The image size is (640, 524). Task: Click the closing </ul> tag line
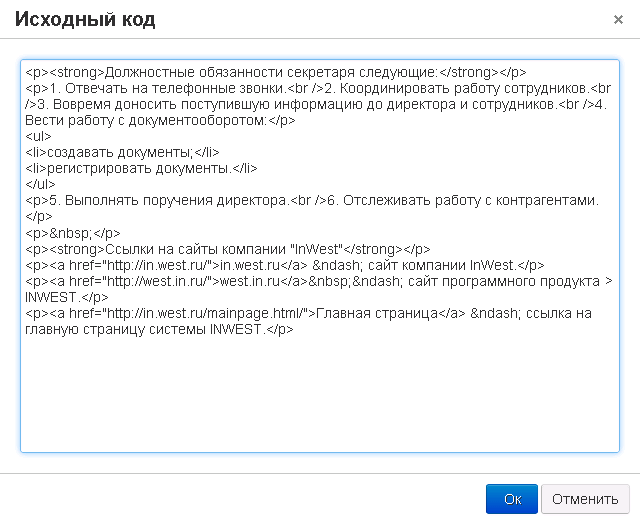coord(40,184)
